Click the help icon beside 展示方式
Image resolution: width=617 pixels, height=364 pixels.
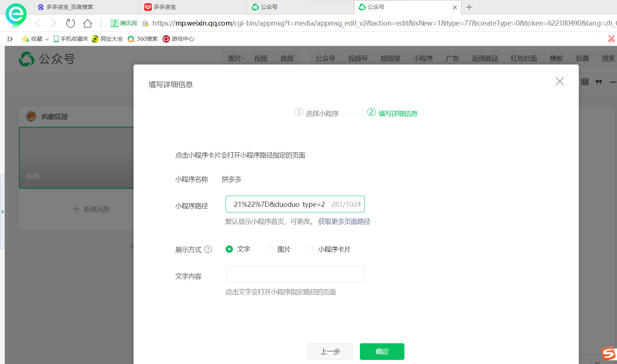(x=208, y=249)
